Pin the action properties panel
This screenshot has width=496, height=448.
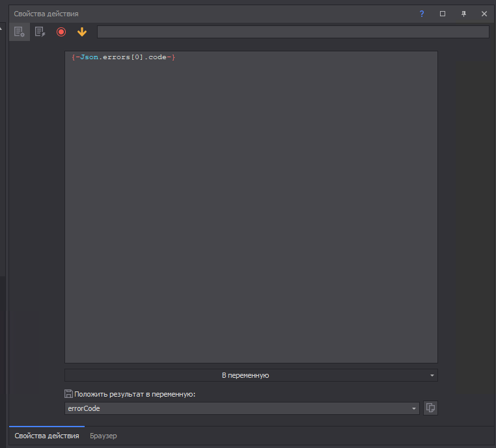[463, 14]
